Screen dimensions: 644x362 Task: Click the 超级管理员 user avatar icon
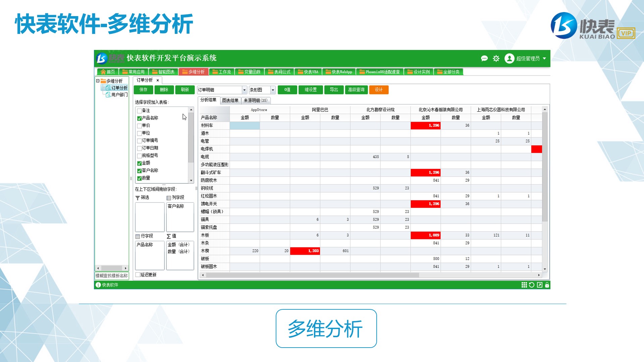pos(509,58)
